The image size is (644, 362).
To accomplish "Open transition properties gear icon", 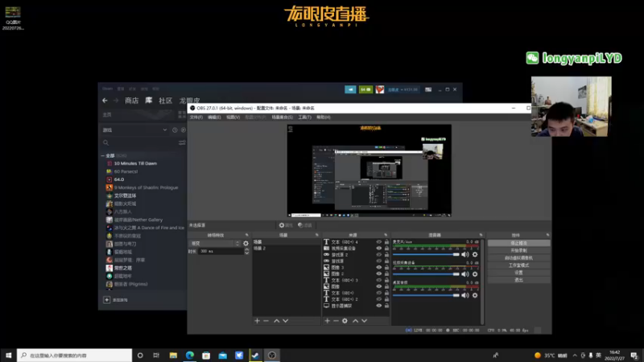I will pyautogui.click(x=246, y=244).
